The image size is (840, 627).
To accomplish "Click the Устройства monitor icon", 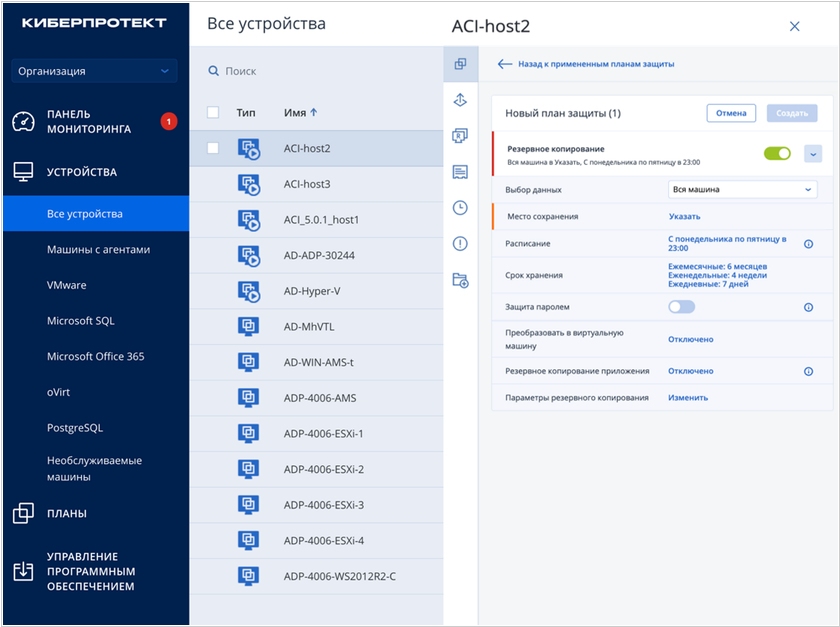I will (x=23, y=172).
